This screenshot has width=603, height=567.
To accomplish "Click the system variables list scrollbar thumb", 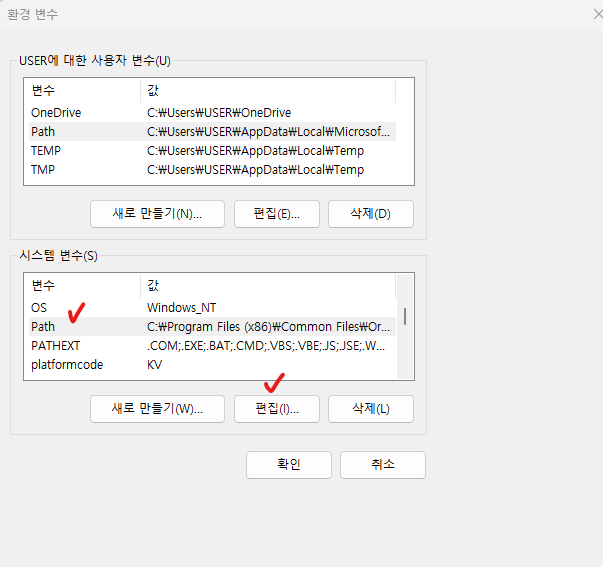I will click(x=405, y=316).
